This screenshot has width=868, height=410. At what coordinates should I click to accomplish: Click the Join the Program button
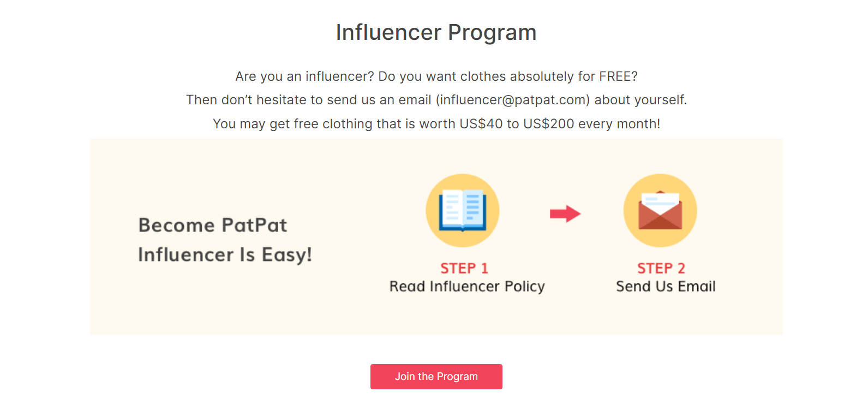436,377
